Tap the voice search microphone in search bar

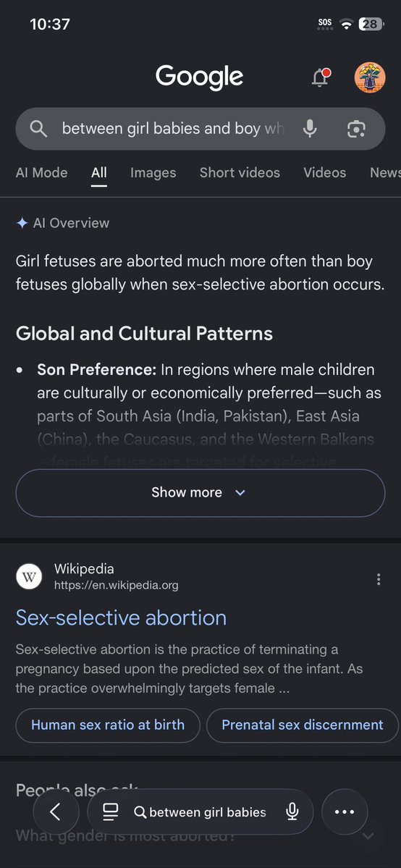pos(311,128)
